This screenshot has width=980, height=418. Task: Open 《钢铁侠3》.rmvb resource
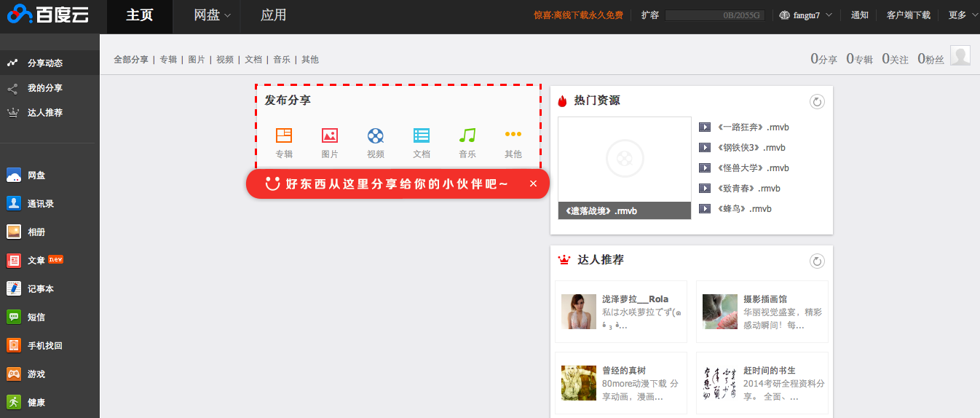pyautogui.click(x=751, y=148)
